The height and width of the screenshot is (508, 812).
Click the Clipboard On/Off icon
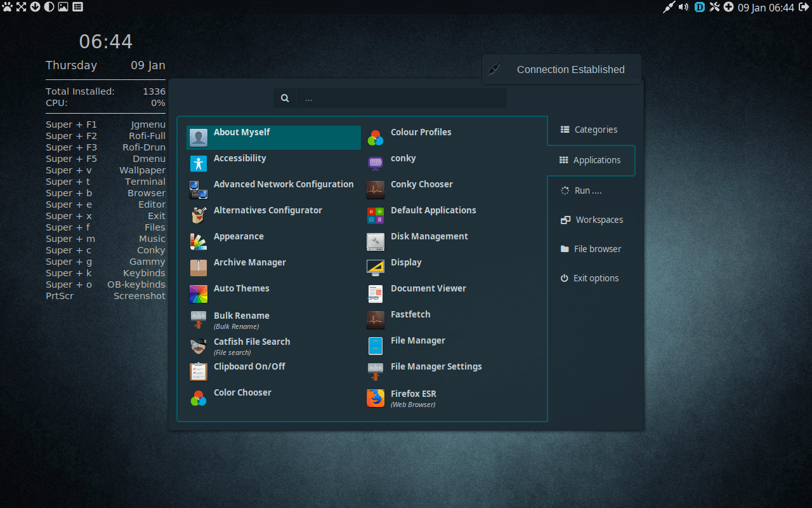pos(199,371)
